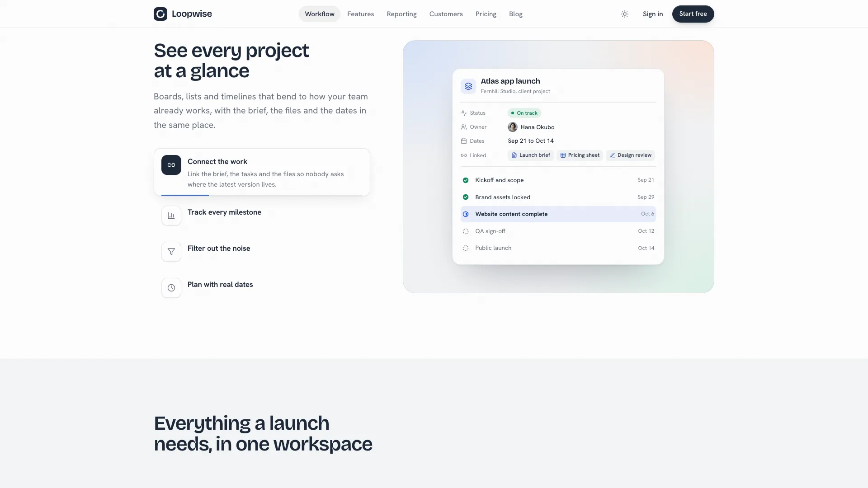Screen dimensions: 868x488
Task: Click the Sign in link
Action: (653, 14)
